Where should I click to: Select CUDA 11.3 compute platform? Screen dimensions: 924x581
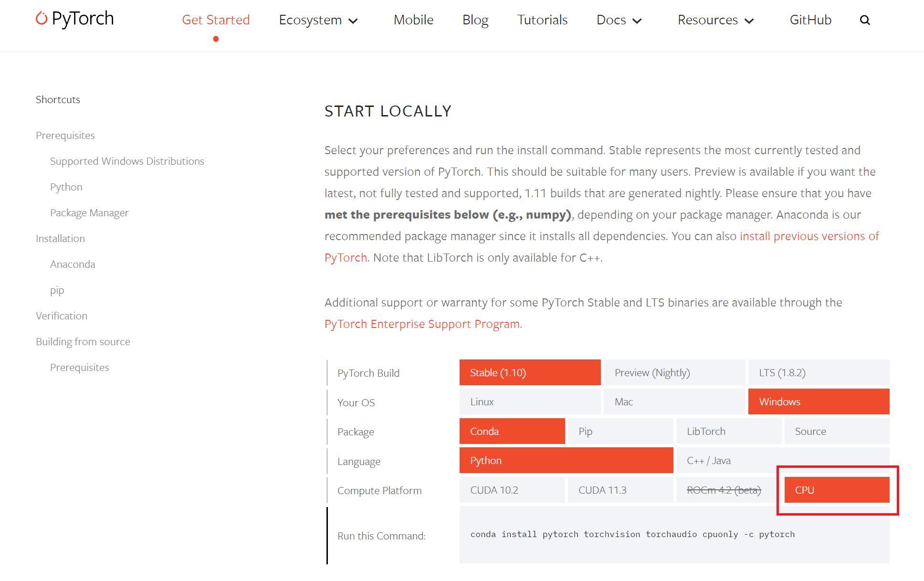[x=619, y=490]
